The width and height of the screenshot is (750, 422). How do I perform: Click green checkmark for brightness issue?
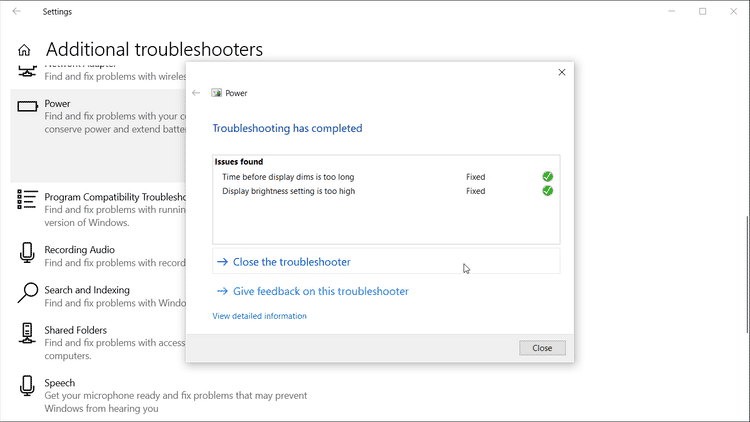click(548, 191)
